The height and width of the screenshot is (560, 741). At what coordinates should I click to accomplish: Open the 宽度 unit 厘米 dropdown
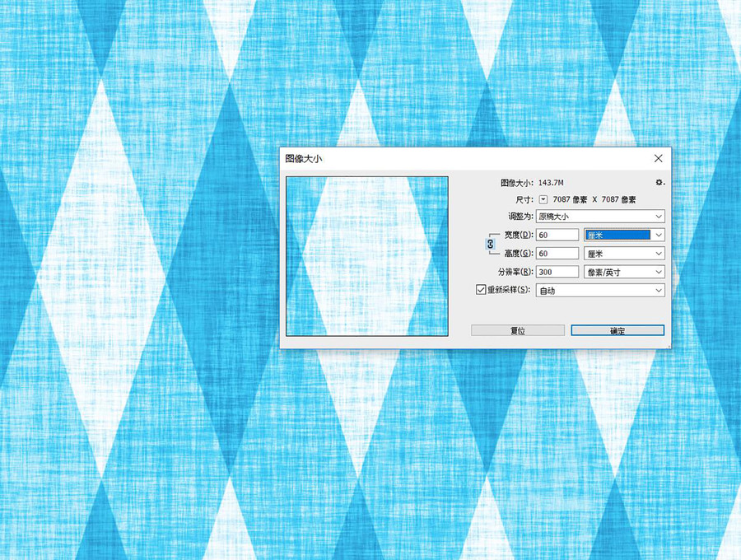(x=624, y=235)
